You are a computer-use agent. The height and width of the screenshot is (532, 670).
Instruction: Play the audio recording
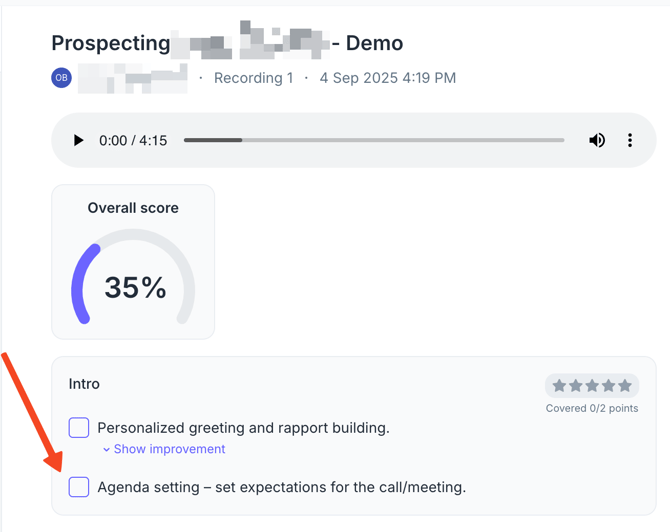[x=78, y=141]
